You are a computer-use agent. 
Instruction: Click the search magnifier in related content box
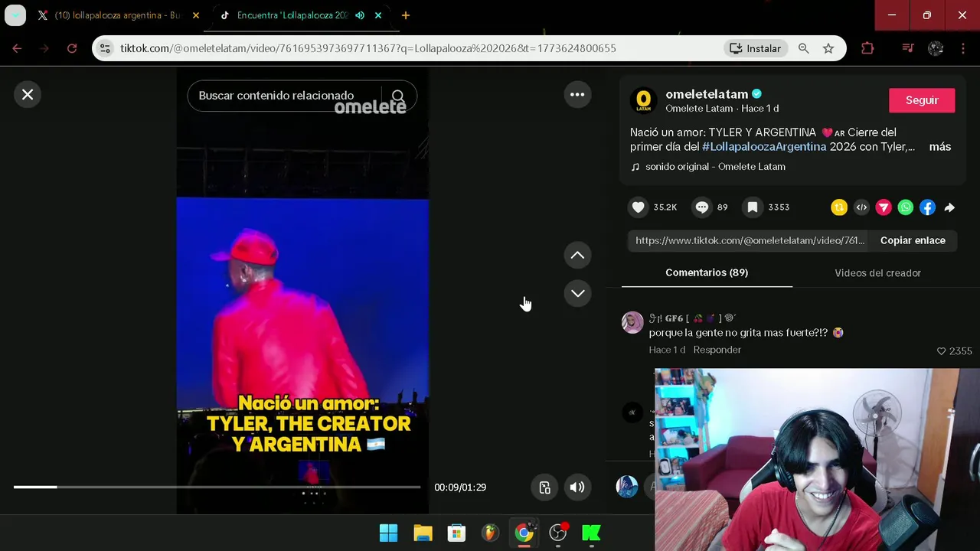(397, 96)
